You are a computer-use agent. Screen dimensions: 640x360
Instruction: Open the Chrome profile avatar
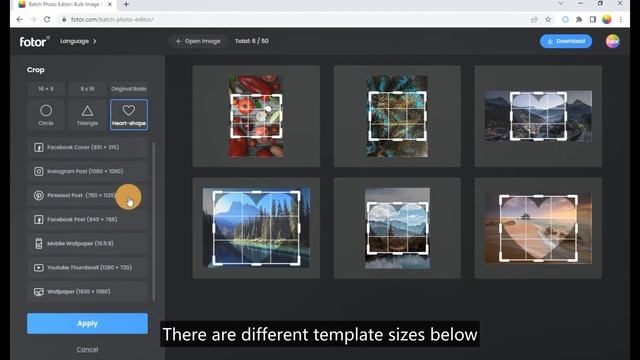(607, 19)
